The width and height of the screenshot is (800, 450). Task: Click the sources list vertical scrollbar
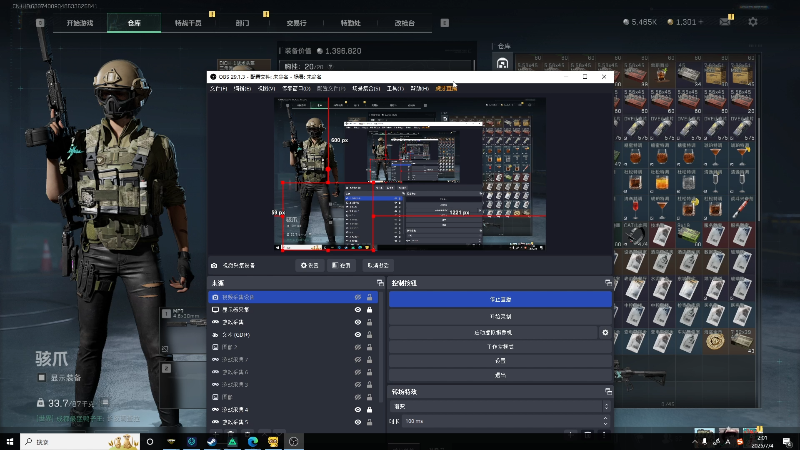(x=382, y=347)
